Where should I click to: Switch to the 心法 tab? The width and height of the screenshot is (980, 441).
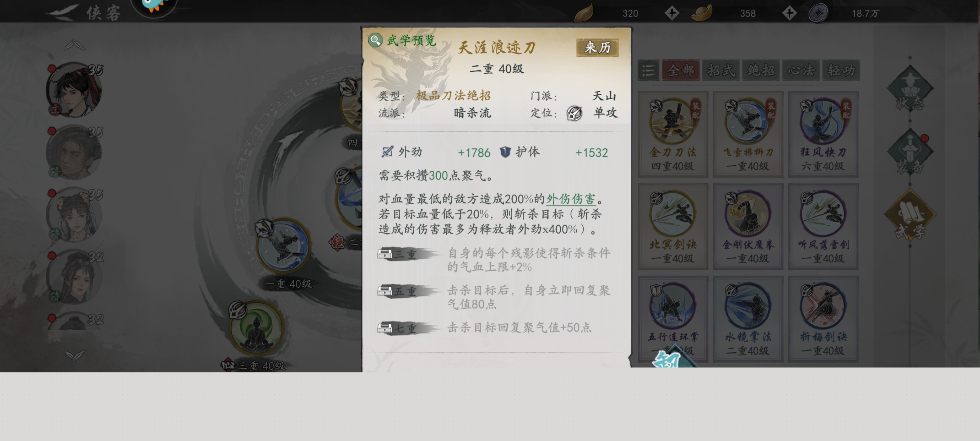click(x=801, y=70)
